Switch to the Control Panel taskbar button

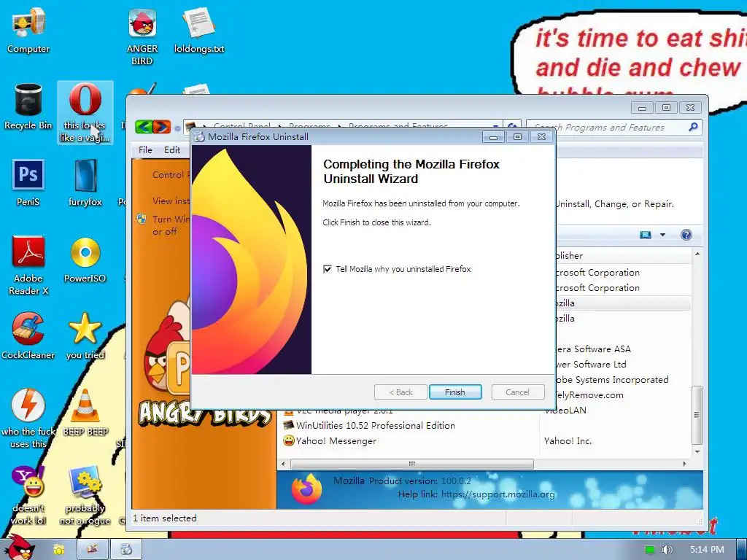93,550
